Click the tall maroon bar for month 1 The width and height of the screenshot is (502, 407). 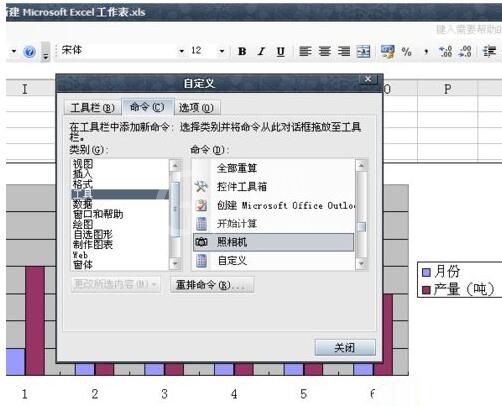pyautogui.click(x=35, y=321)
